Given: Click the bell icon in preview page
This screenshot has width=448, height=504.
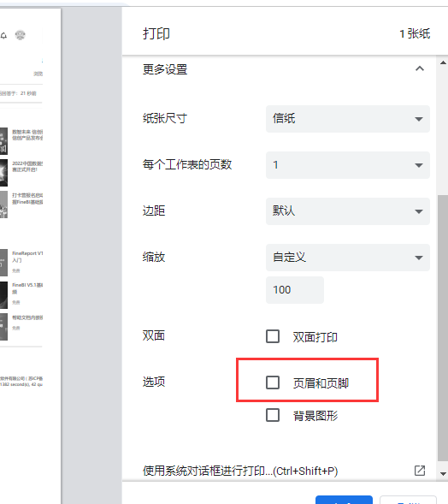Looking at the screenshot, I should 3,35.
